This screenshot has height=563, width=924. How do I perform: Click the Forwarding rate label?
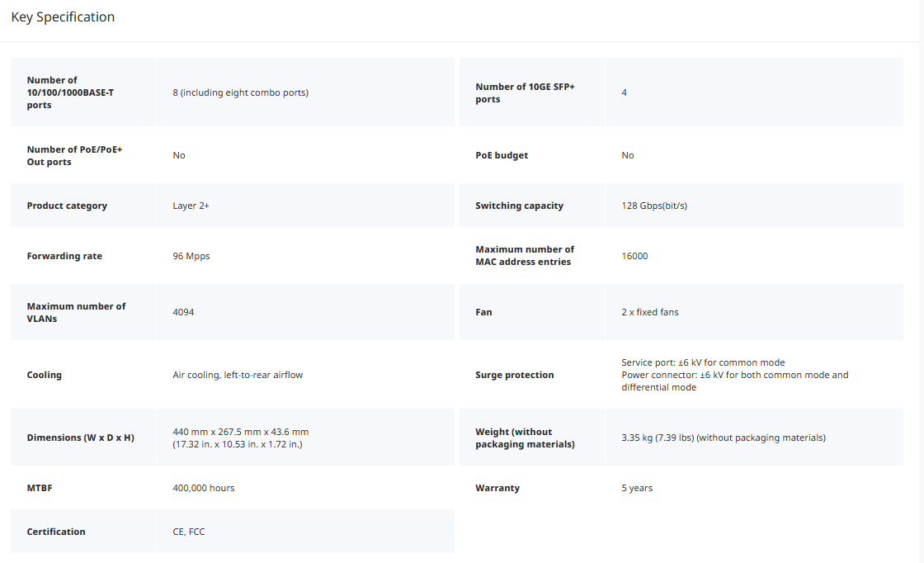[64, 256]
